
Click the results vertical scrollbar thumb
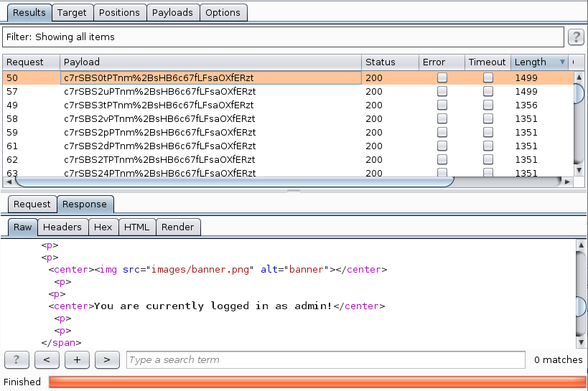pos(579,93)
